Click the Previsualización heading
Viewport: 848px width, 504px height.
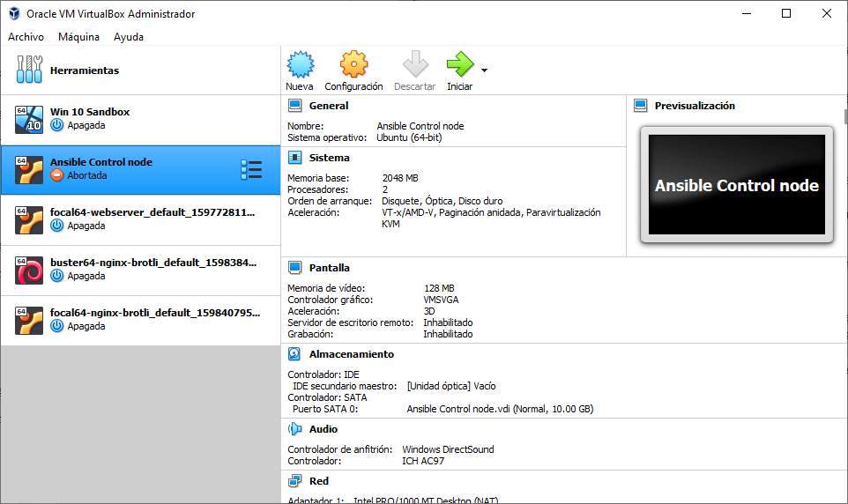(695, 106)
